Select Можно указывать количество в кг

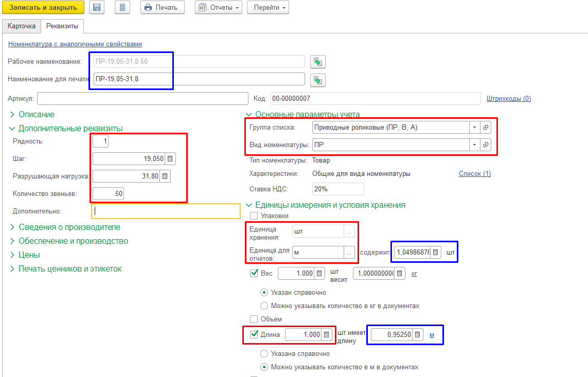(x=264, y=306)
